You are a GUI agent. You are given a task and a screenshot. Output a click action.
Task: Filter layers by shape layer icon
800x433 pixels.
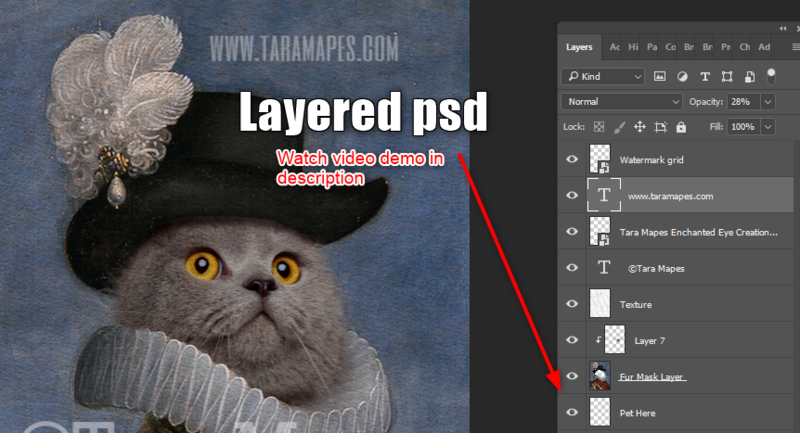point(727,77)
